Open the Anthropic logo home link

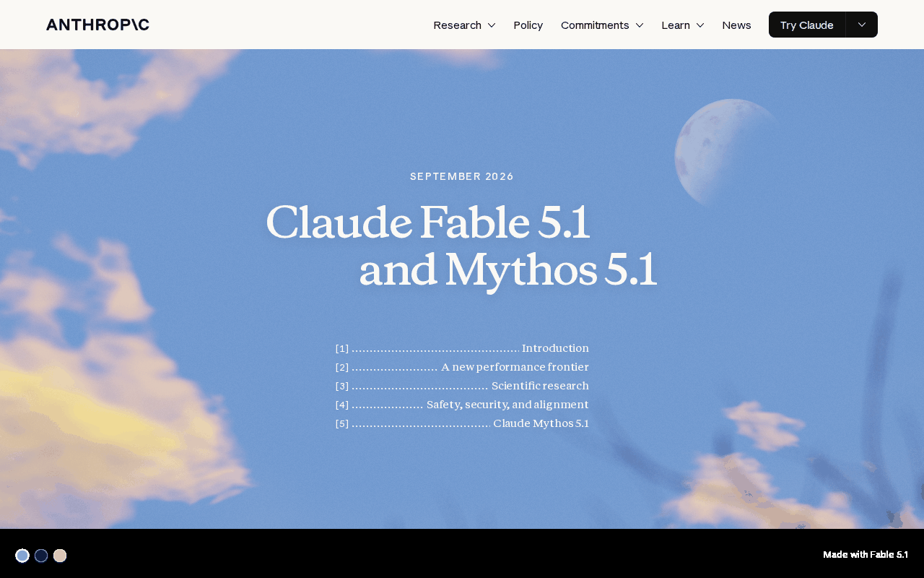click(x=97, y=25)
